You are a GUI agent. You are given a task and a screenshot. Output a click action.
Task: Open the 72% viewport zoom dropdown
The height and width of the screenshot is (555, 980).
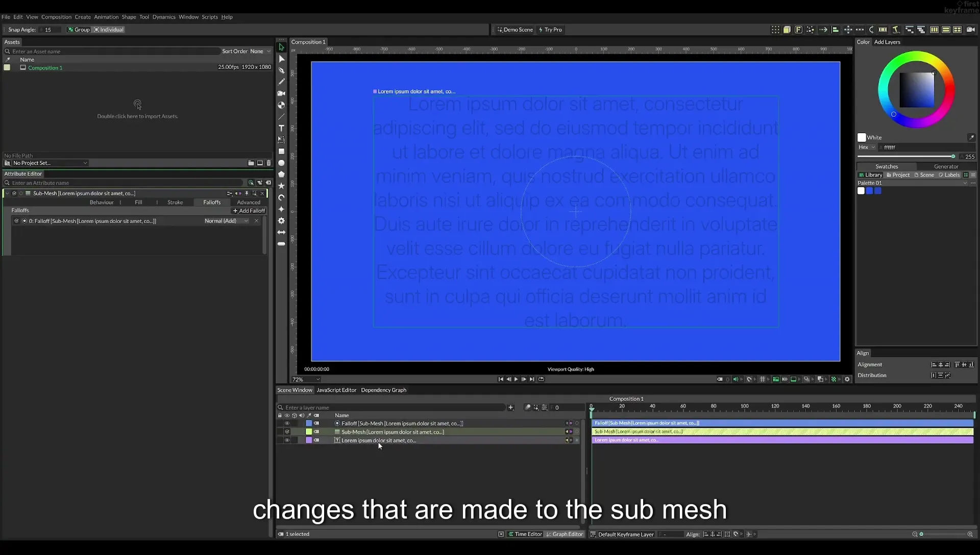[x=306, y=380]
